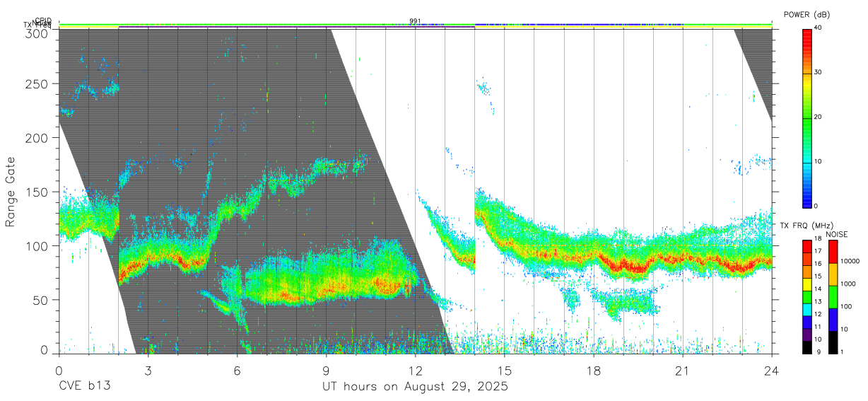Select the 10 label on the power scale

(x=819, y=162)
